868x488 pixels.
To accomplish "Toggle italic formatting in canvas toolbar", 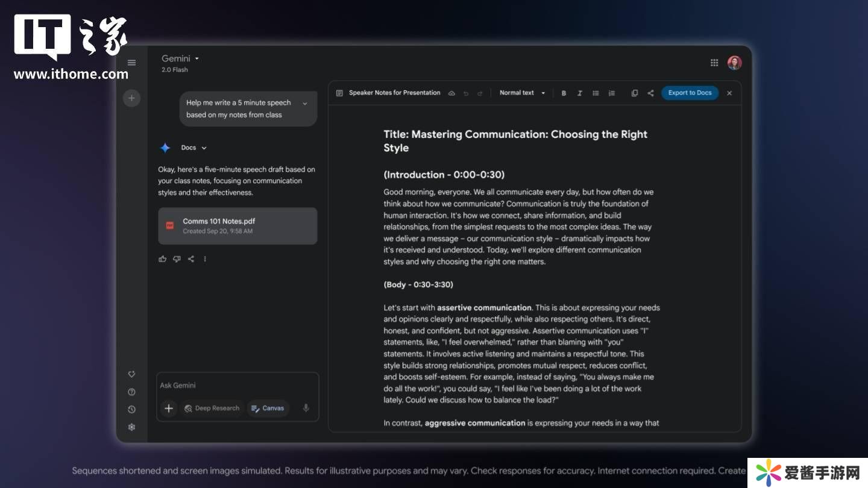I will [x=579, y=93].
